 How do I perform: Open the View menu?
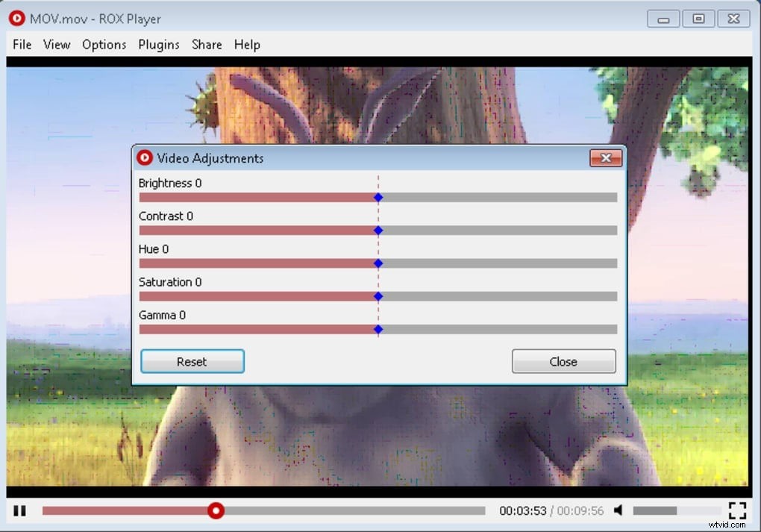pos(57,45)
